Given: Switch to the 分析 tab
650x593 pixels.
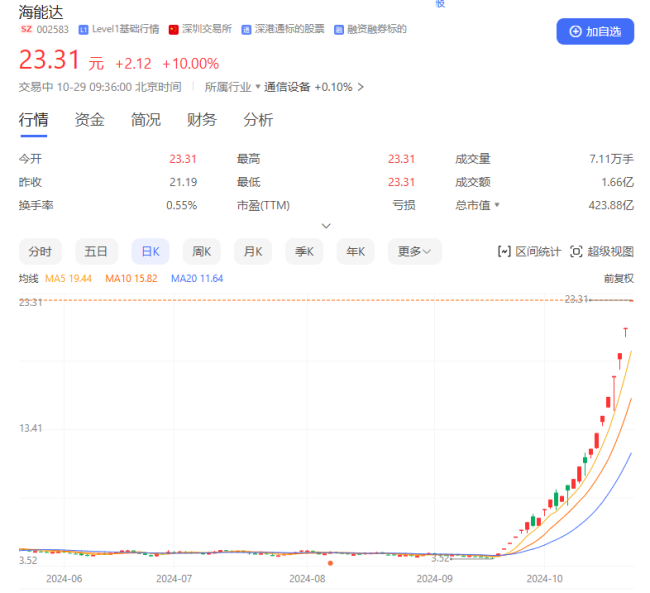Looking at the screenshot, I should (258, 120).
